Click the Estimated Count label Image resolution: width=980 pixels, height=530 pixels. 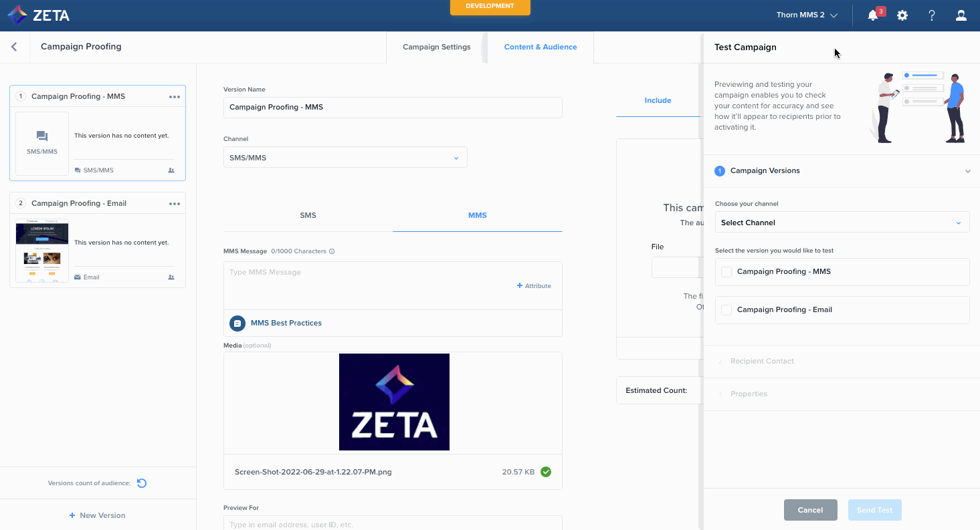point(656,390)
